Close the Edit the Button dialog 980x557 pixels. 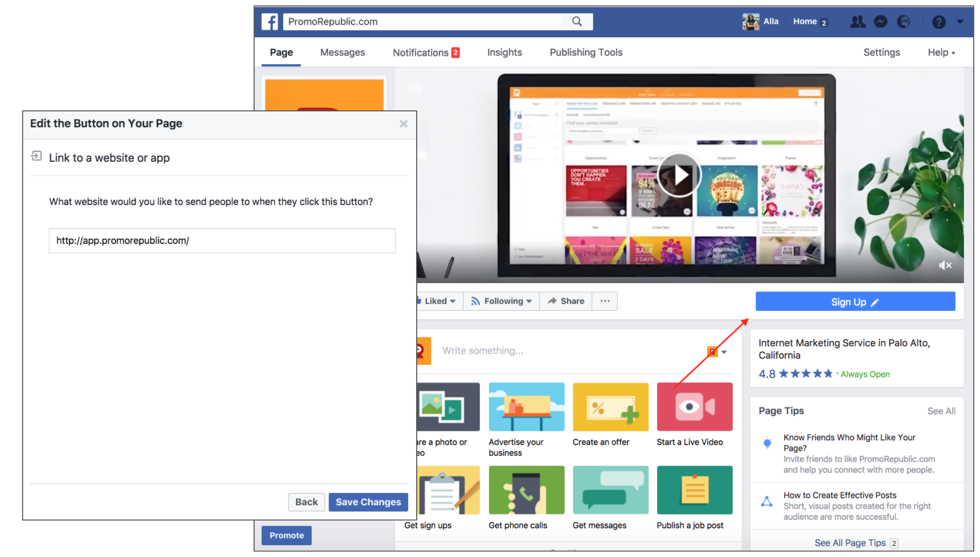[404, 124]
